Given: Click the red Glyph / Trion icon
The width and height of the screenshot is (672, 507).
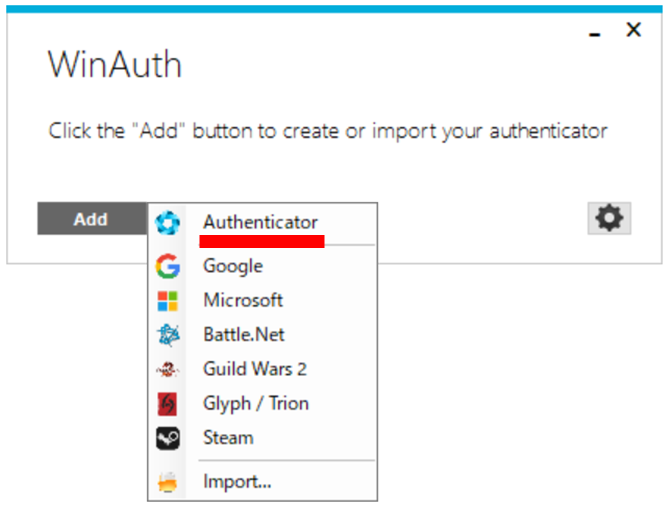Looking at the screenshot, I should (x=168, y=404).
